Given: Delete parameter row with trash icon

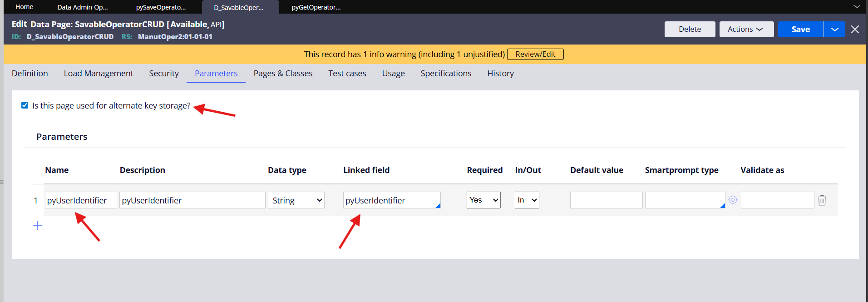Looking at the screenshot, I should pyautogui.click(x=822, y=200).
